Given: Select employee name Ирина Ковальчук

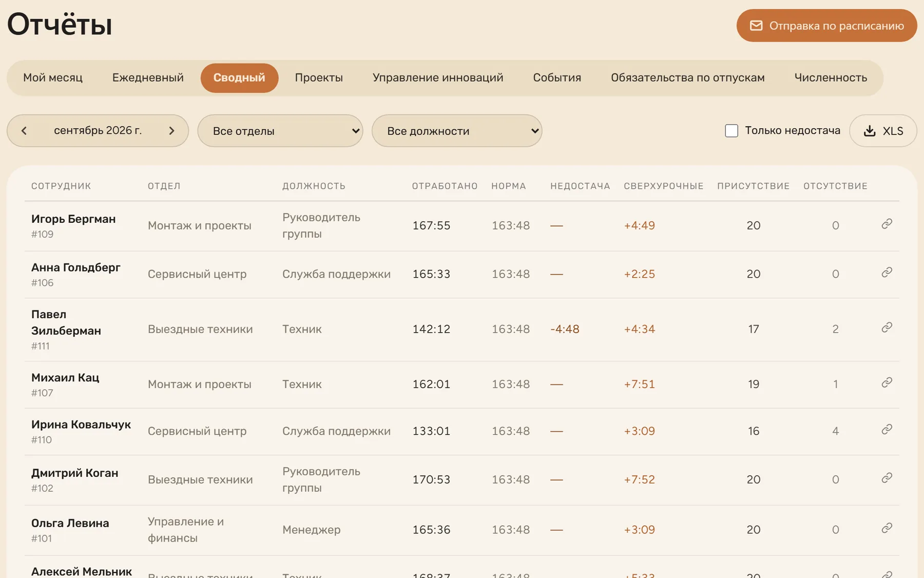Looking at the screenshot, I should coord(81,425).
